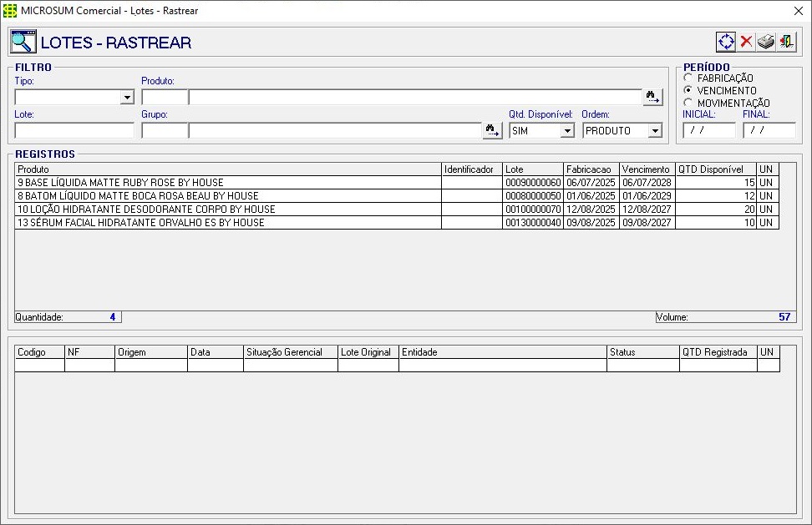Click the FINAL date field

pos(769,131)
